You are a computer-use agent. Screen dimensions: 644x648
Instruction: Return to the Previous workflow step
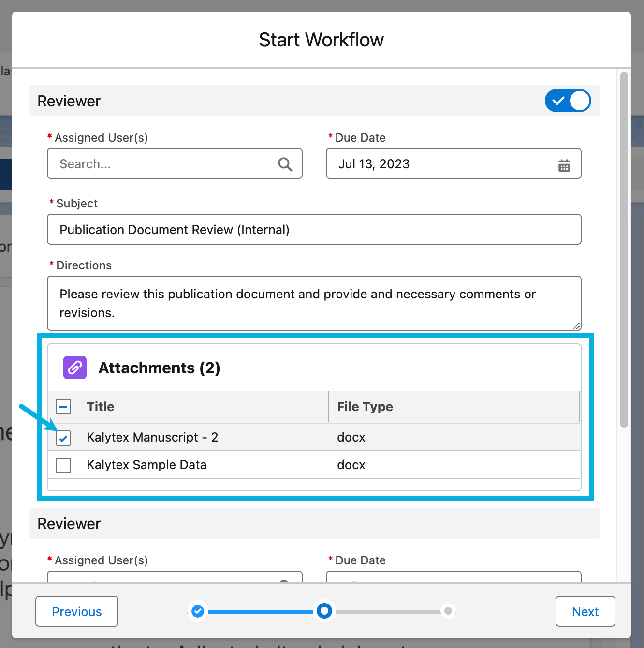point(77,611)
